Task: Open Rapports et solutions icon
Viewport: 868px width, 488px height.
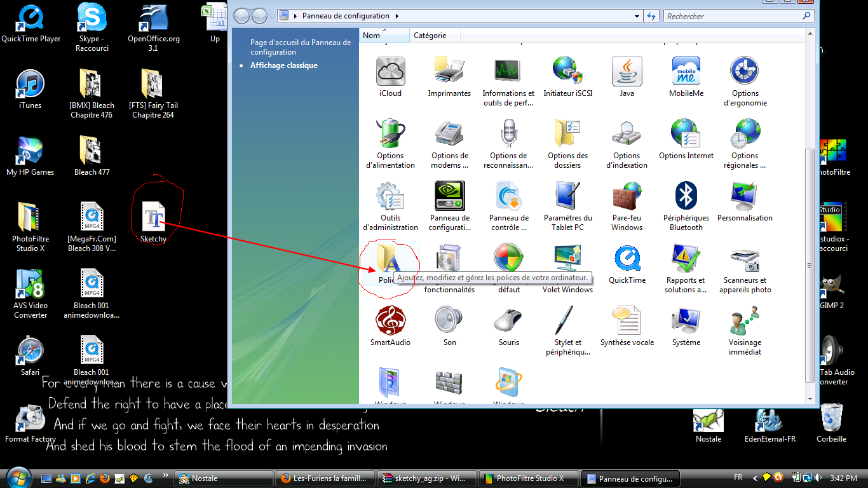Action: [x=686, y=258]
